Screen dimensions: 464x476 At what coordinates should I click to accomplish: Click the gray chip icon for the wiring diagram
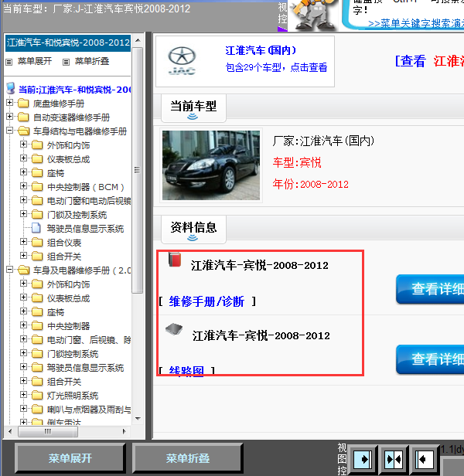click(x=174, y=329)
